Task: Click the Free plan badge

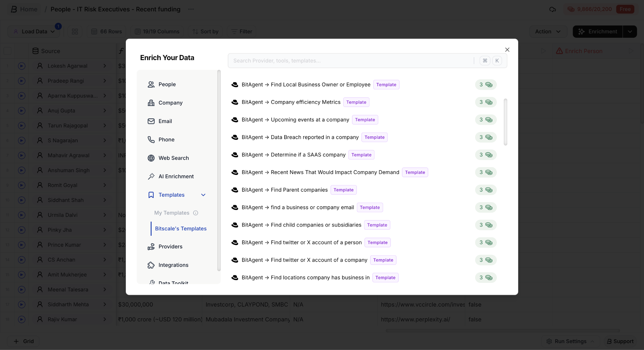Action: (x=625, y=9)
